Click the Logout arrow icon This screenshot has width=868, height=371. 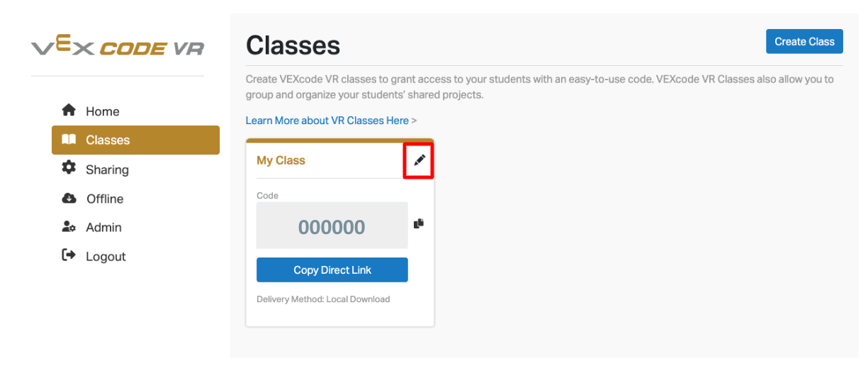pos(69,255)
